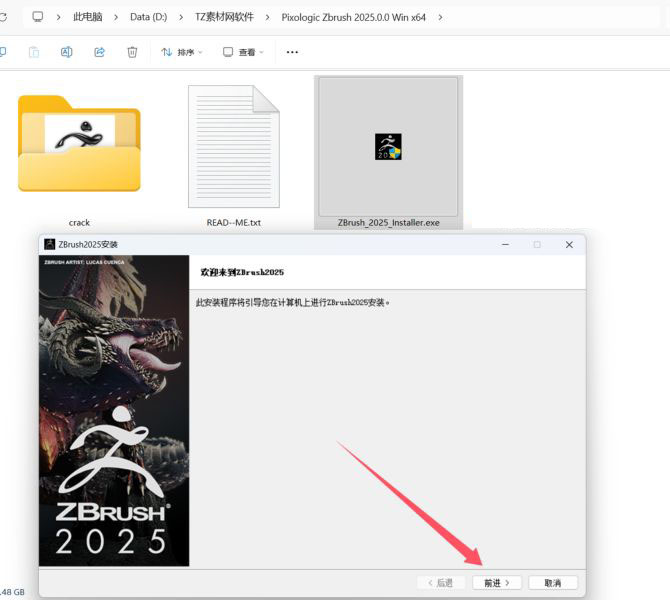Open the 排序 sort dropdown
This screenshot has width=670, height=600.
(x=182, y=52)
